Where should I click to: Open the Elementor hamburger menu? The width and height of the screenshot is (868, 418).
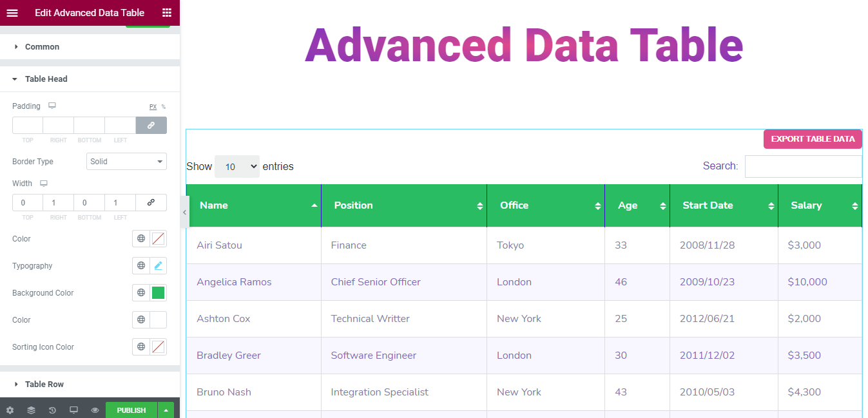12,13
